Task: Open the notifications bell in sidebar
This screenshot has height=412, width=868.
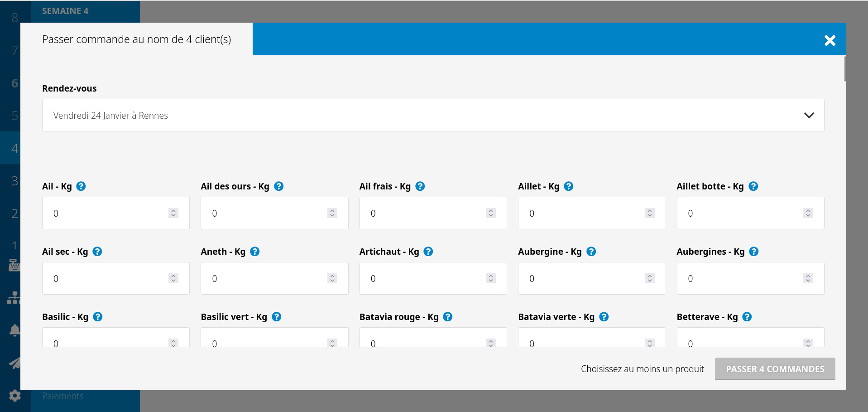Action: click(14, 330)
